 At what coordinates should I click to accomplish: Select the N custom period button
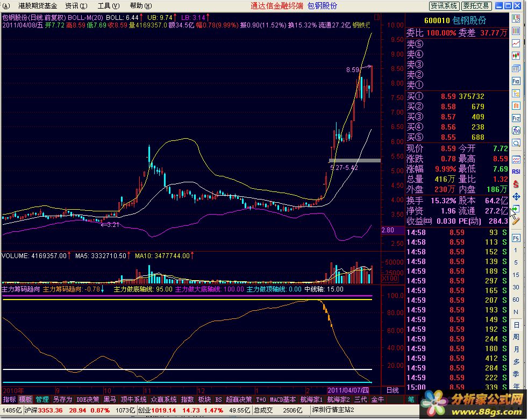[x=516, y=312]
